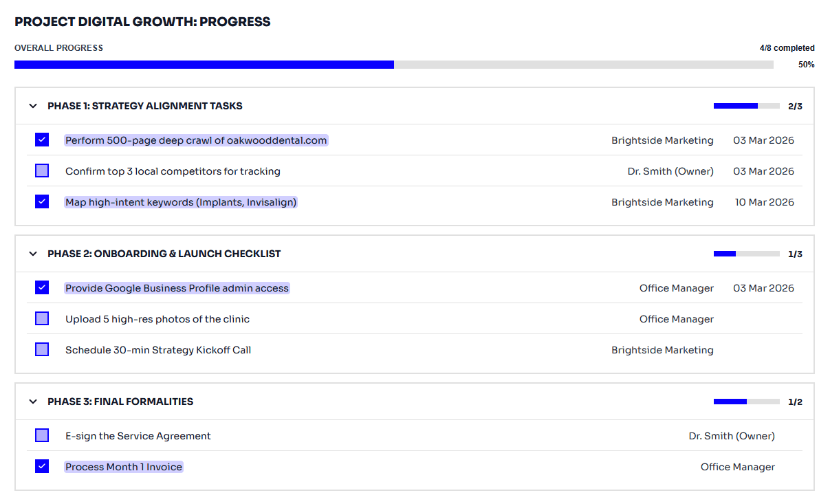Image resolution: width=830 pixels, height=504 pixels.
Task: Click Dr. Smith (Owner) assignee on competitors task
Action: pyautogui.click(x=670, y=171)
